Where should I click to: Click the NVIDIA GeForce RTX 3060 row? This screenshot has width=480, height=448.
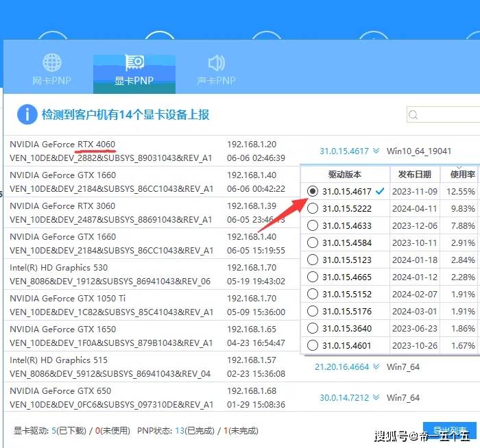pos(152,212)
